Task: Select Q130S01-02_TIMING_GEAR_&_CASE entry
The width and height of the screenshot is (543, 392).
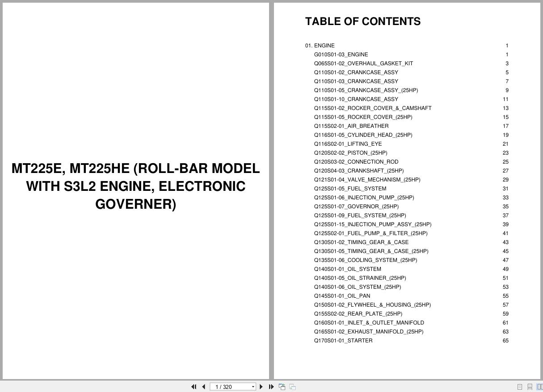Action: tap(361, 242)
